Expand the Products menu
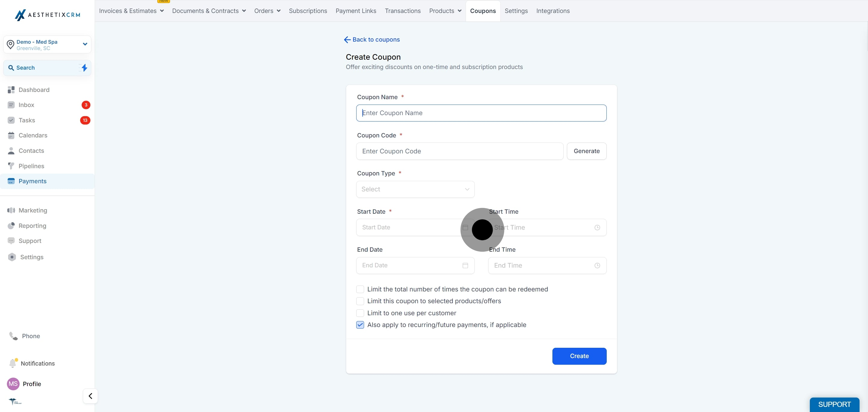The width and height of the screenshot is (868, 412). [445, 11]
